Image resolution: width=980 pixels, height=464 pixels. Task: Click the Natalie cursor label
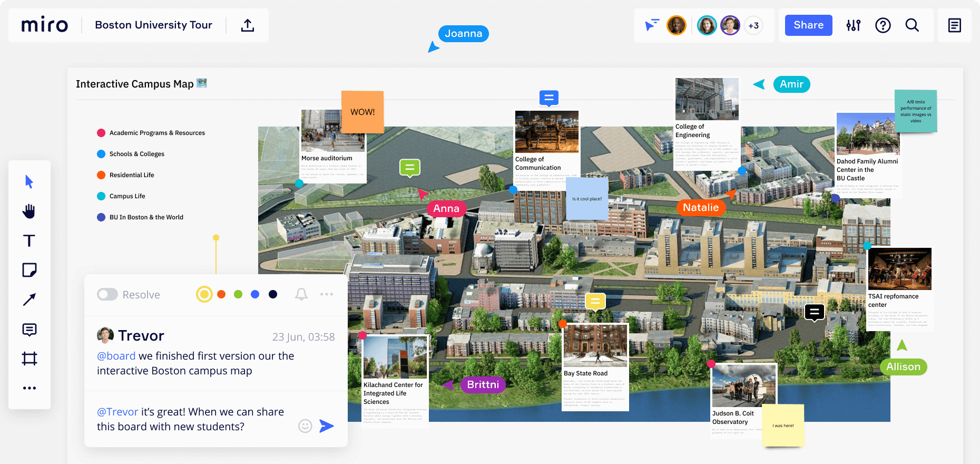tap(701, 207)
